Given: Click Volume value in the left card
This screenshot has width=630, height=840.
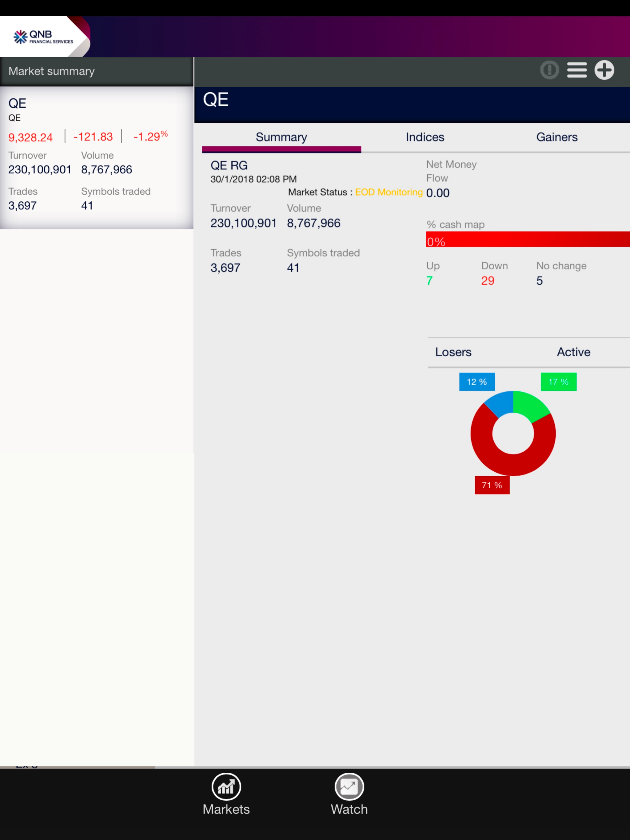Looking at the screenshot, I should point(106,169).
